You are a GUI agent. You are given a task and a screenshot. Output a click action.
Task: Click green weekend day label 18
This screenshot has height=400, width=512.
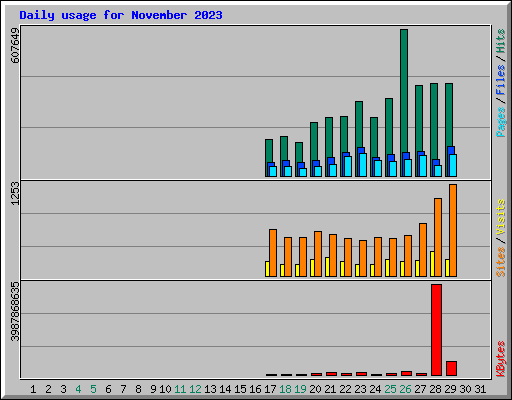click(x=285, y=389)
